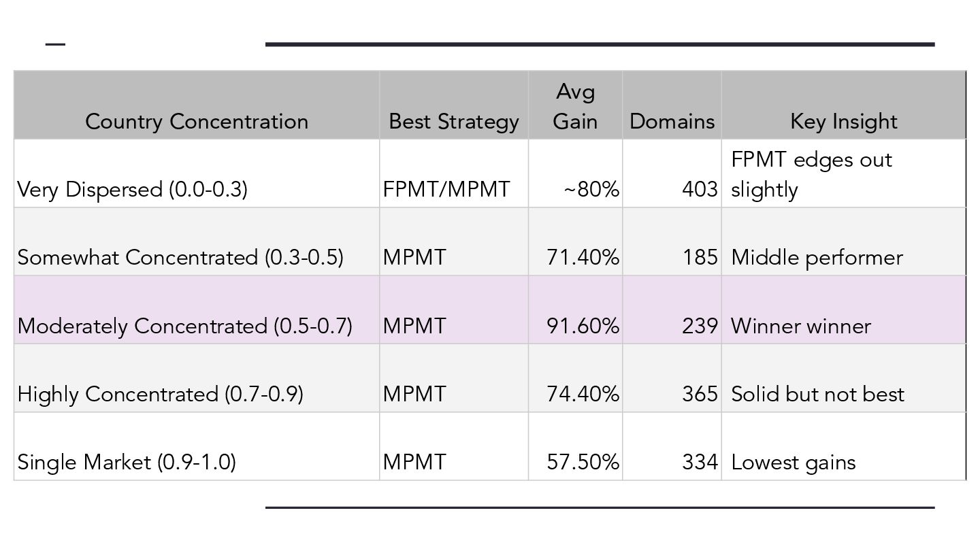Image resolution: width=980 pixels, height=551 pixels.
Task: Select Very Dispersed (0.0-0.3) cell
Action: pyautogui.click(x=197, y=173)
